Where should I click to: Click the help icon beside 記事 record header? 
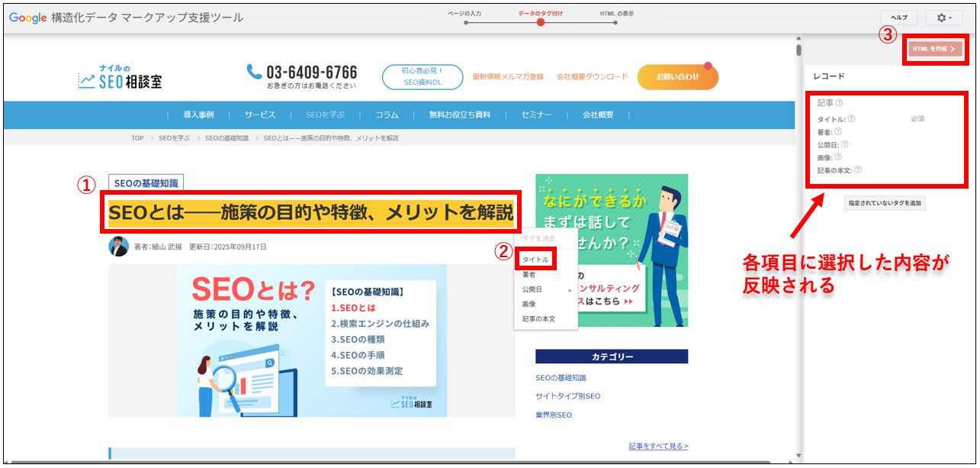tap(839, 103)
